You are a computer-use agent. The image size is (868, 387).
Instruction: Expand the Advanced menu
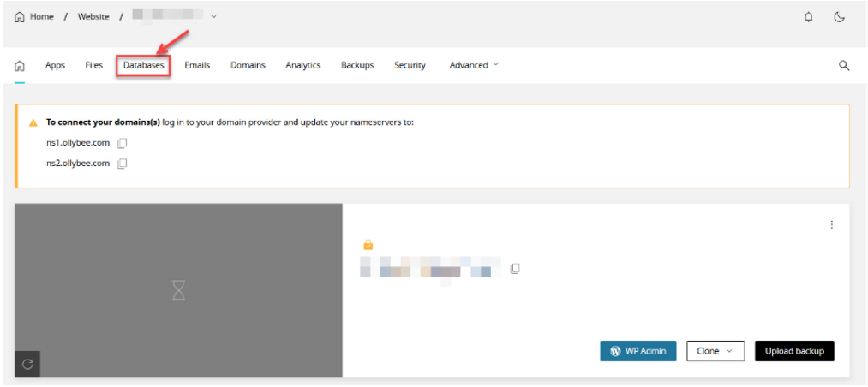pos(474,65)
